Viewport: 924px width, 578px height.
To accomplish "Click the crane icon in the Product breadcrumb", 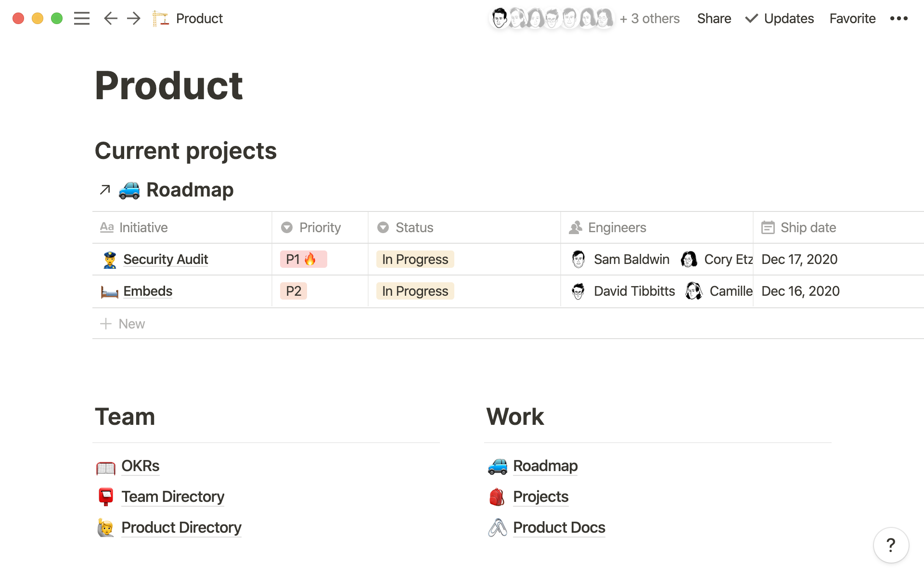I will (x=160, y=18).
